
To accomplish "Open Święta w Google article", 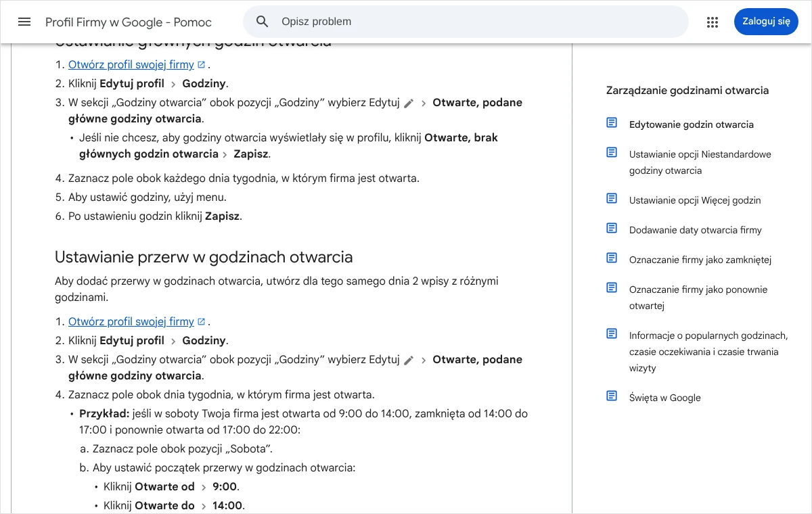I will (665, 398).
